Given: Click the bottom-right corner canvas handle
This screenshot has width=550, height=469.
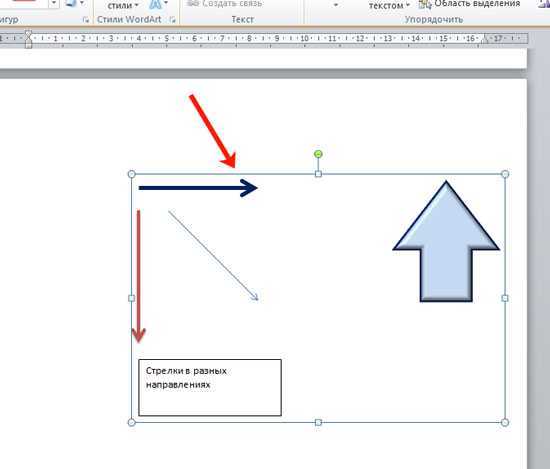Looking at the screenshot, I should [x=505, y=422].
